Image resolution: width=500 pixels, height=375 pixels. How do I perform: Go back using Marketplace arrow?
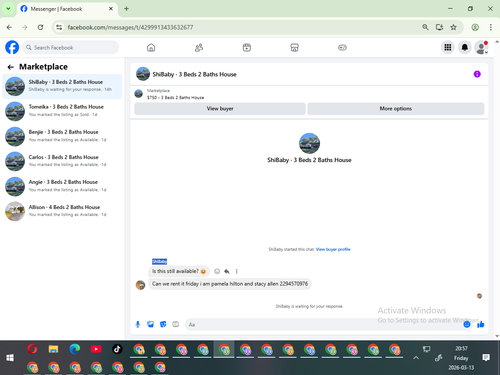pyautogui.click(x=11, y=67)
